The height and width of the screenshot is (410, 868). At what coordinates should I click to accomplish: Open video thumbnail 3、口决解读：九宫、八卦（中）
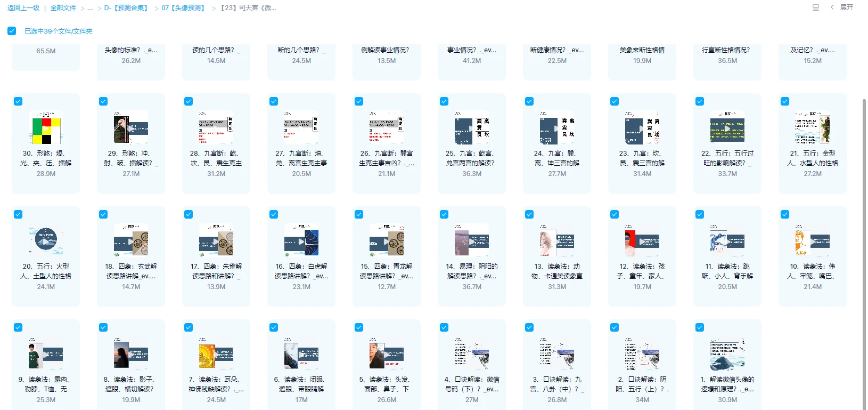click(557, 354)
